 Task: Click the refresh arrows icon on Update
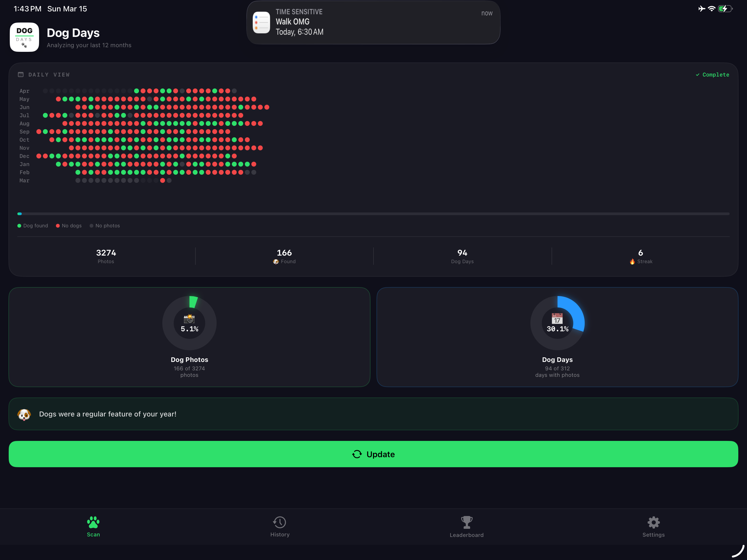(357, 454)
